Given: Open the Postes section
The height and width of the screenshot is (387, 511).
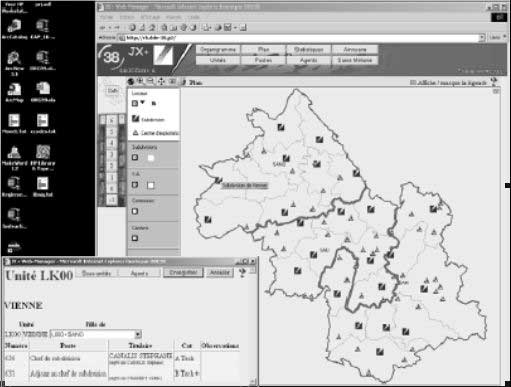Looking at the screenshot, I should click(263, 60).
